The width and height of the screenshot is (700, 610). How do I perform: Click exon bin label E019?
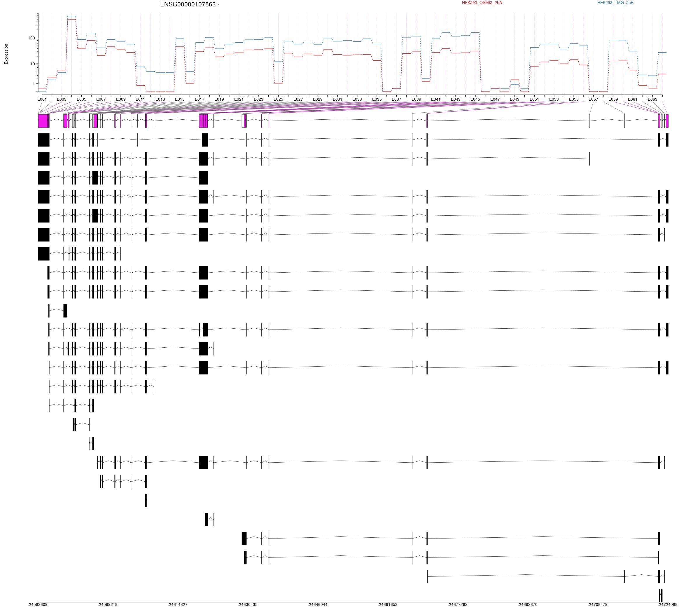[219, 100]
